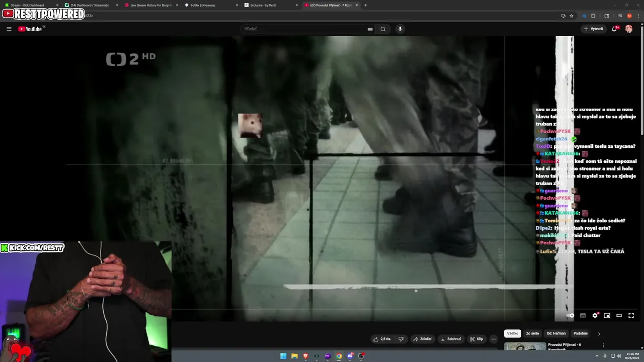Open the YouTube hamburger guide menu

point(9,29)
